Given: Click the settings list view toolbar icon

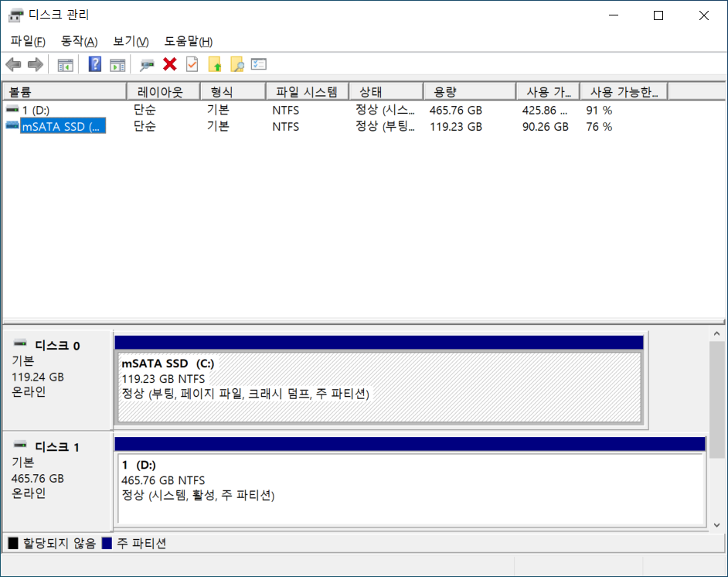Looking at the screenshot, I should pyautogui.click(x=259, y=64).
